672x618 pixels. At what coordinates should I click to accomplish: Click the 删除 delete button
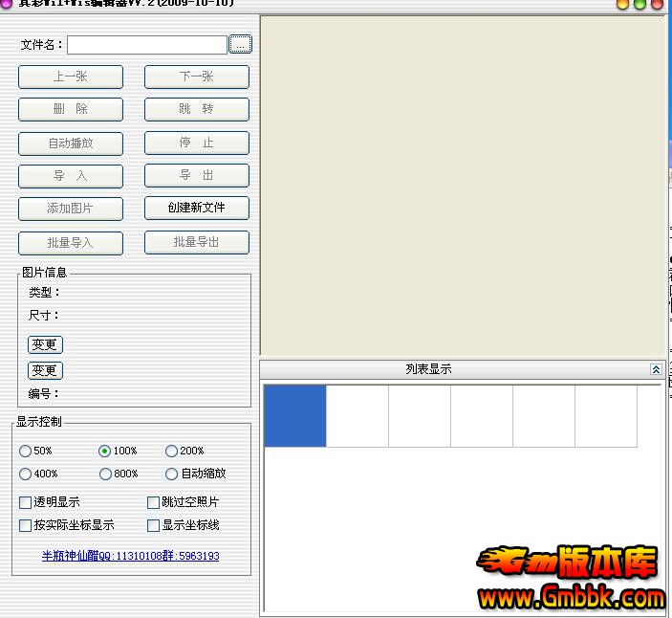pos(71,109)
